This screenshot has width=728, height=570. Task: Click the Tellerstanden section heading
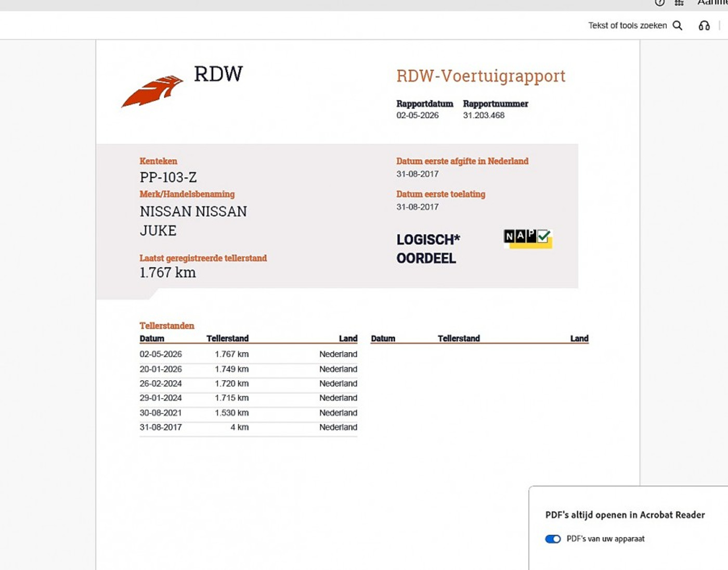[166, 326]
